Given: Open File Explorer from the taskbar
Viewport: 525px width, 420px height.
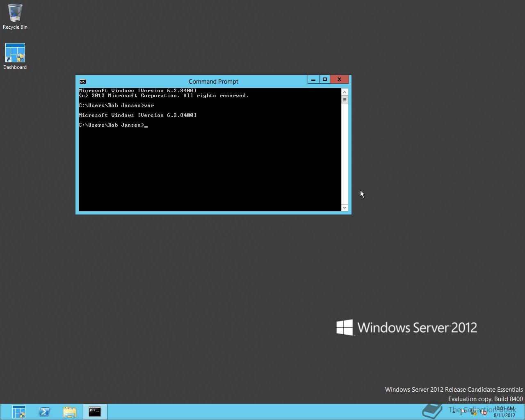Looking at the screenshot, I should click(x=70, y=412).
